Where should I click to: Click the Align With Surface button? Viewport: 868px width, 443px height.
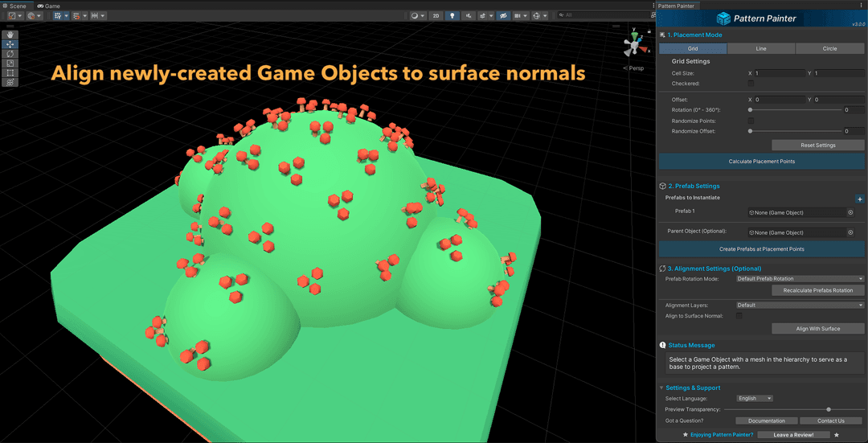coord(818,329)
